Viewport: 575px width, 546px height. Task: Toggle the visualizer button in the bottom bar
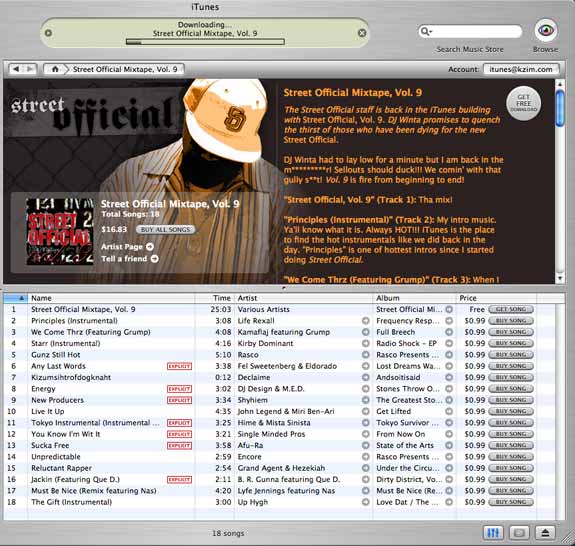(519, 532)
